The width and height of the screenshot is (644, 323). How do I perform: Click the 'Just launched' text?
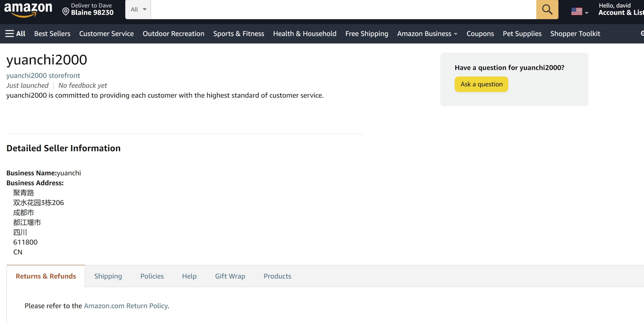[x=27, y=86]
